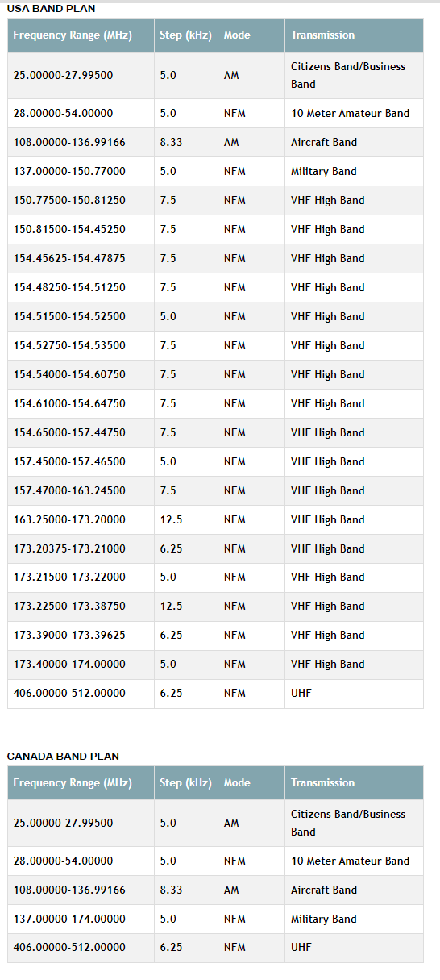Click the 108.00000-136.99166 range in USA table
Screen dimensions: 440x980
[81, 143]
